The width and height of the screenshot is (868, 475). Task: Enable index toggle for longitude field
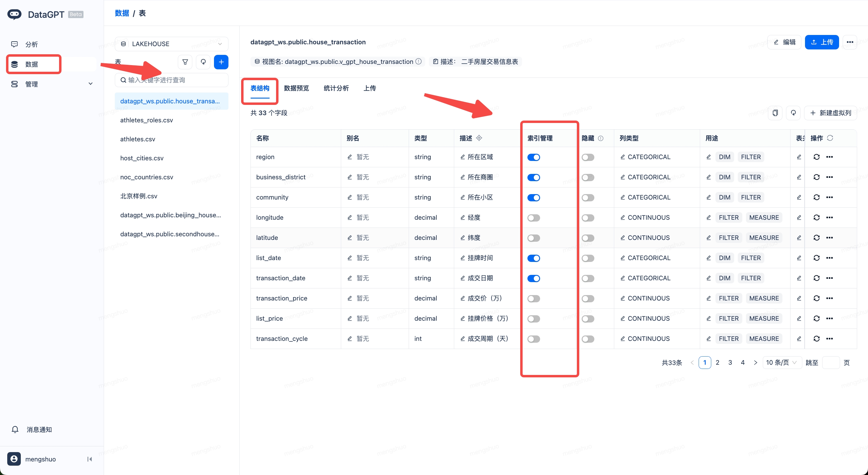[534, 218]
